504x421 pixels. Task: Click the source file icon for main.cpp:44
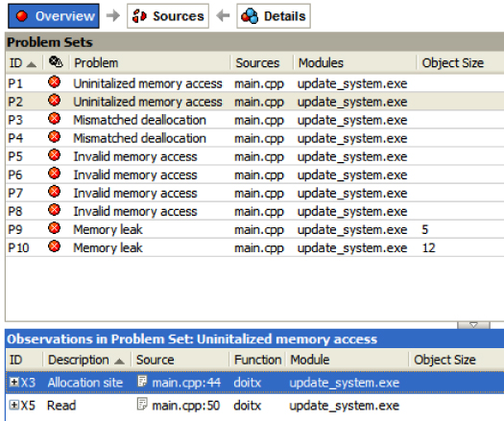[x=142, y=382]
